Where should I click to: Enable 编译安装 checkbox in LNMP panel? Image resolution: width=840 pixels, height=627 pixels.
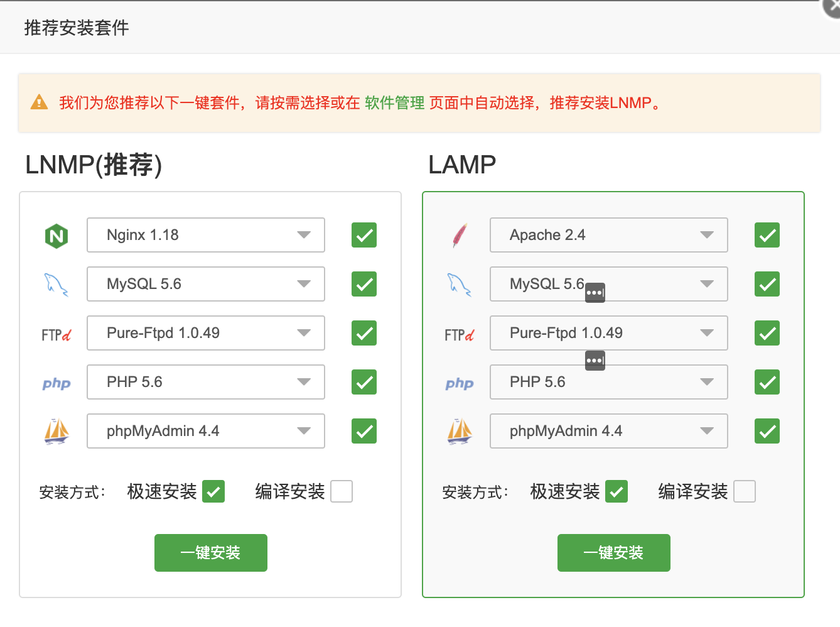342,491
